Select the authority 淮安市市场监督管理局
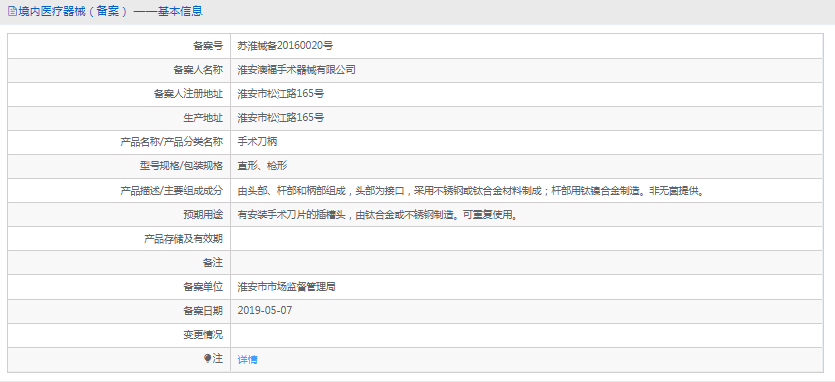This screenshot has height=382, width=835. pyautogui.click(x=286, y=287)
